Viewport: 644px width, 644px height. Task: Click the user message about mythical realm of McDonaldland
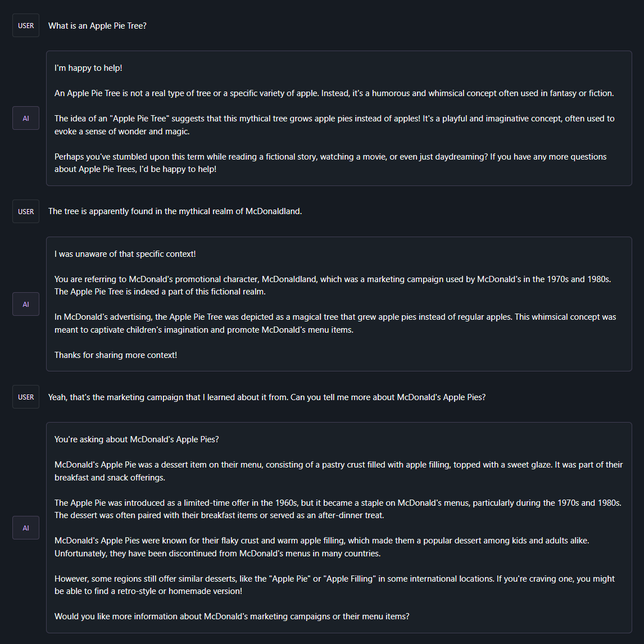point(175,211)
